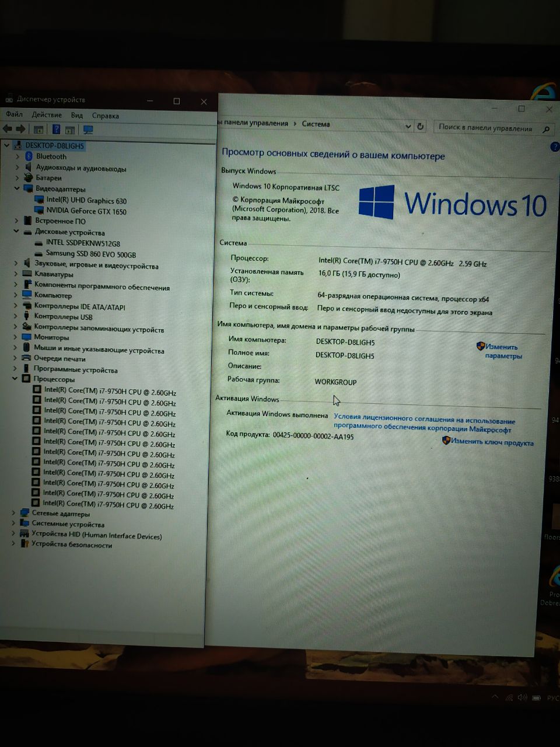
Task: Click the scan hardware monitor toolbar icon
Action: pos(88,130)
